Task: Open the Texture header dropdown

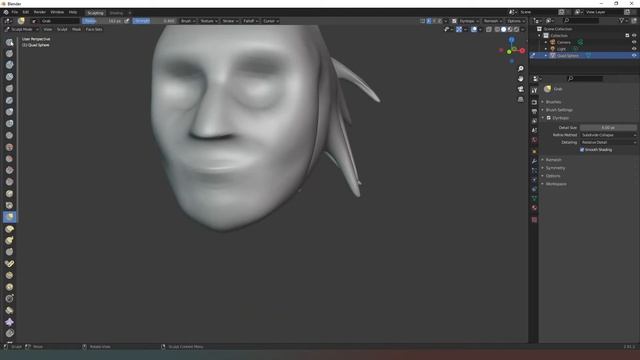Action: 208,21
